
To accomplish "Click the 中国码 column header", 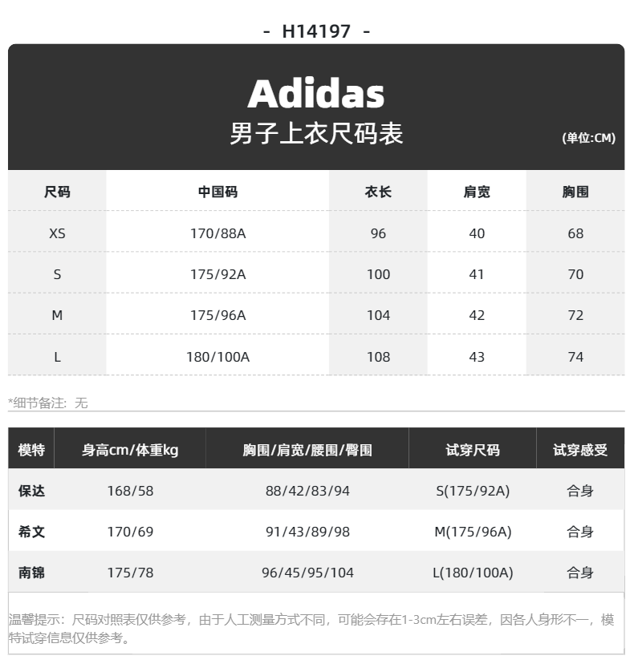I will pos(217,192).
